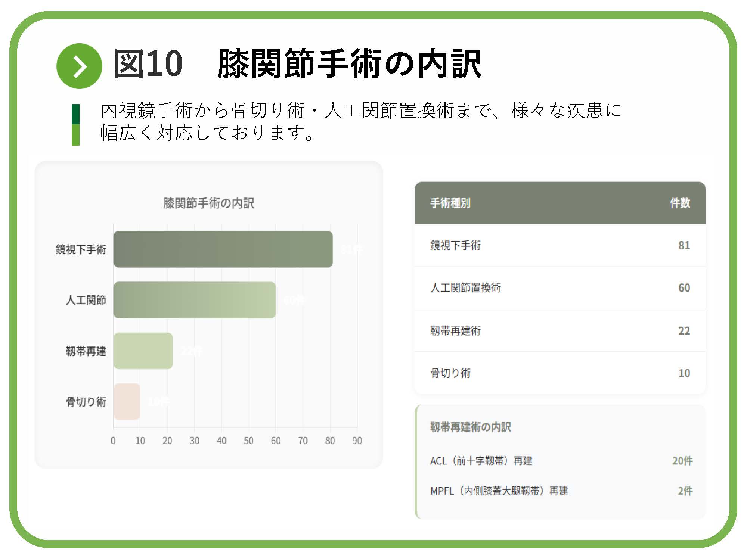Image resolution: width=747 pixels, height=560 pixels.
Task: Click the ACL（前十字靱帯）再建 entry
Action: click(481, 461)
